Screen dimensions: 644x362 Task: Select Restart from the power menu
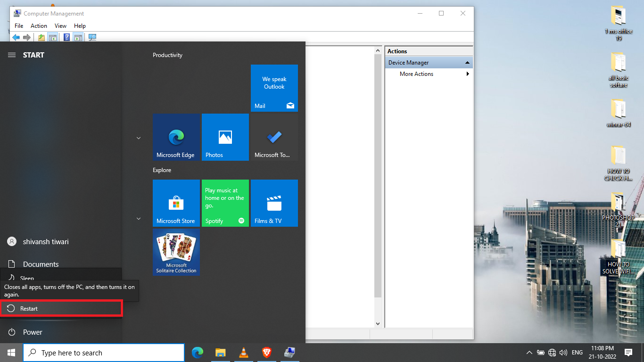pos(61,308)
